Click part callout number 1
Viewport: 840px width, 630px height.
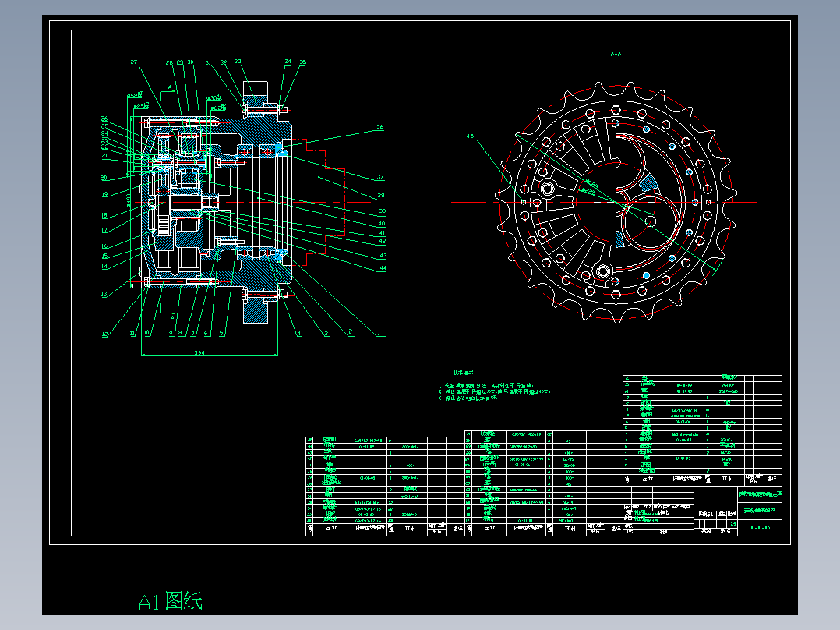(379, 333)
